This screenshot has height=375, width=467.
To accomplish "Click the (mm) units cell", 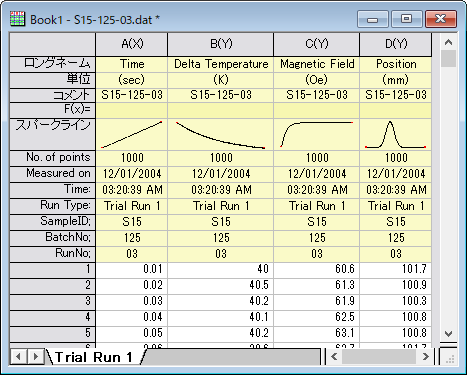I will click(396, 80).
